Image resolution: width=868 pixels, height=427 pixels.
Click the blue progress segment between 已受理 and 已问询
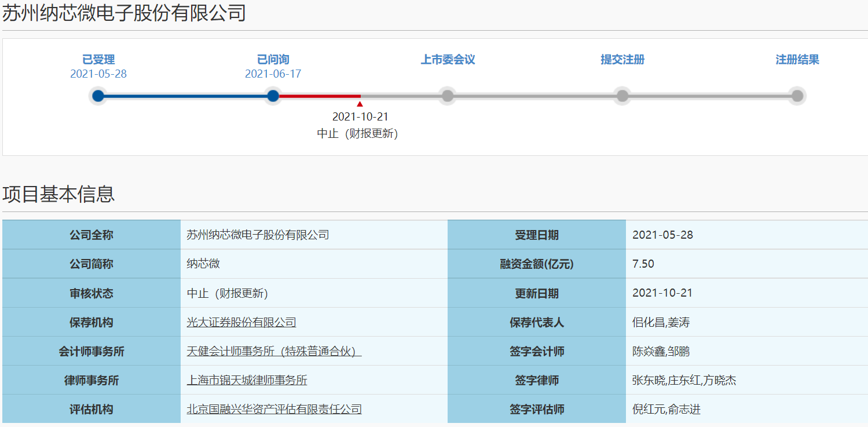click(186, 96)
